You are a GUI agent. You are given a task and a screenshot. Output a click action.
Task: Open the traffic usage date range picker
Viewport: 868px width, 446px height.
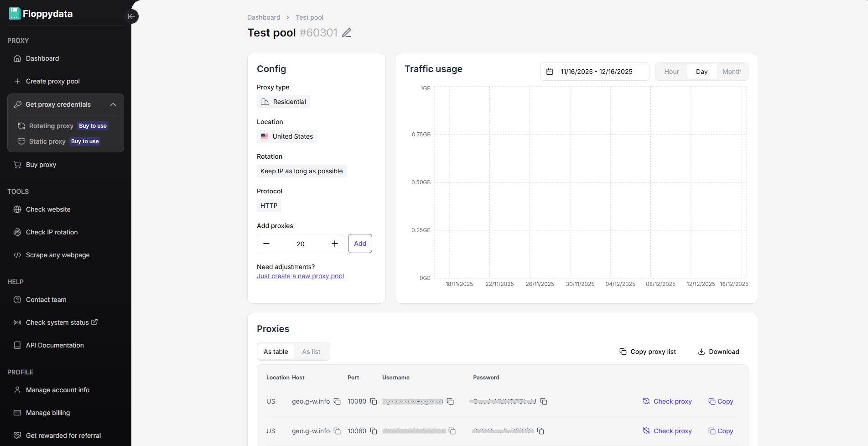click(x=594, y=72)
